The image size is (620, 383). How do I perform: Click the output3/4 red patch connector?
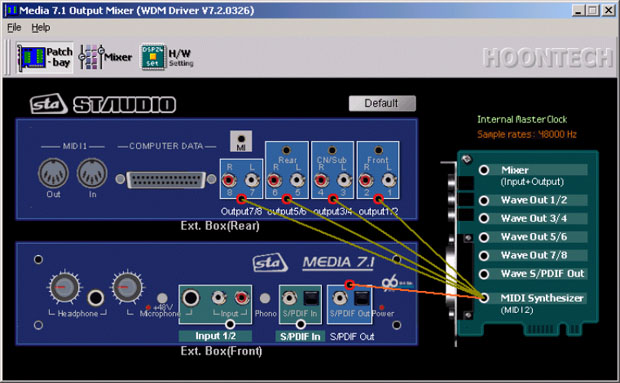point(333,199)
